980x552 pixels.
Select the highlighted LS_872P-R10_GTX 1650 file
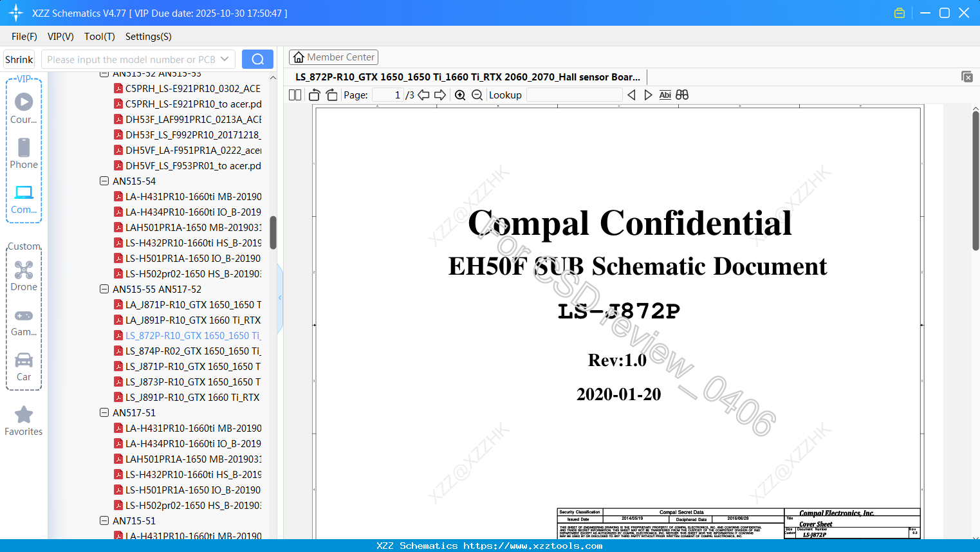pos(194,335)
